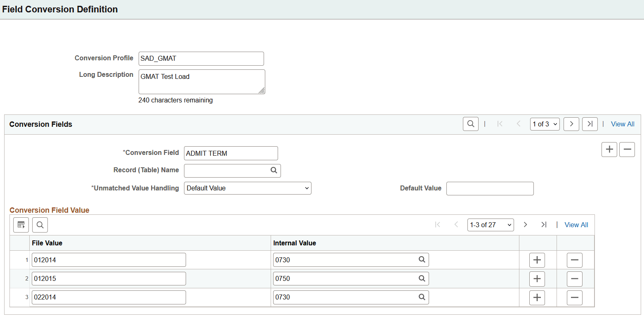Click the Default Value input field
The width and height of the screenshot is (644, 316).
[x=490, y=188]
